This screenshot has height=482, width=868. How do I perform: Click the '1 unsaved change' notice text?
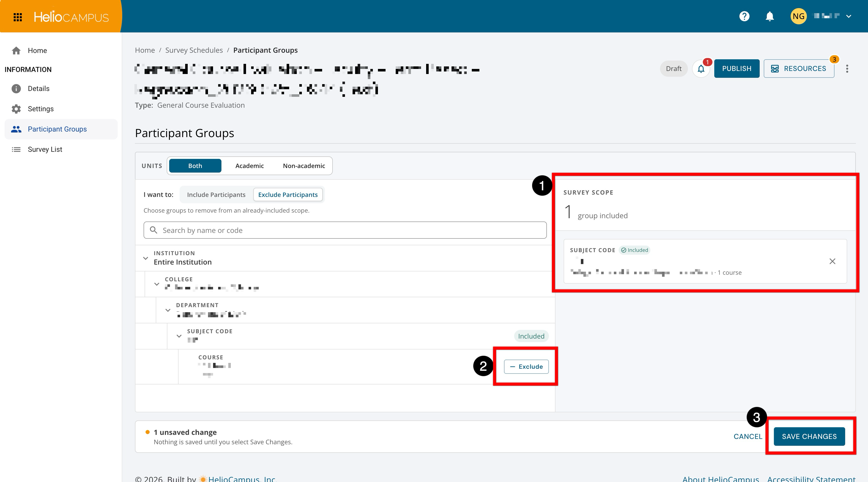pyautogui.click(x=185, y=432)
